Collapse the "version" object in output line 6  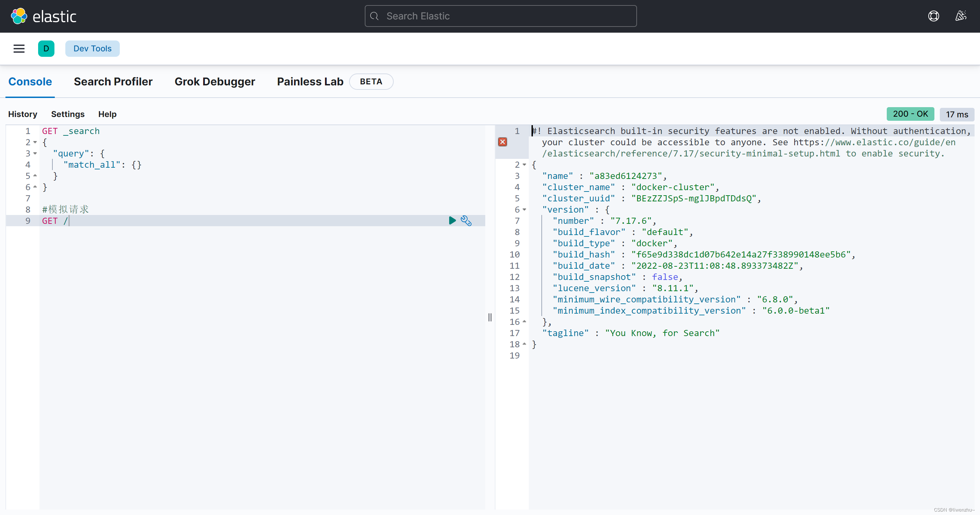pos(524,210)
